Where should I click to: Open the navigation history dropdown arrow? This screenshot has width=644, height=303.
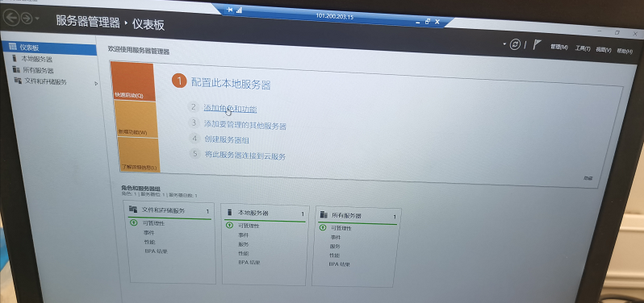(x=37, y=19)
